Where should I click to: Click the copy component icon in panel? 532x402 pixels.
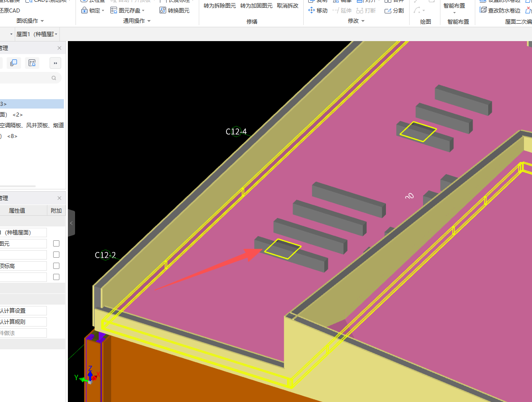[x=13, y=63]
